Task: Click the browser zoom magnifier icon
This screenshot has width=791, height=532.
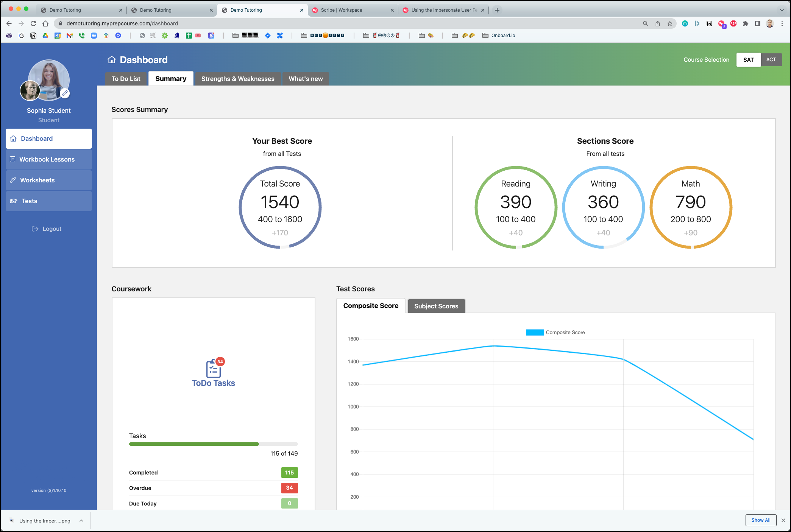Action: click(x=645, y=23)
